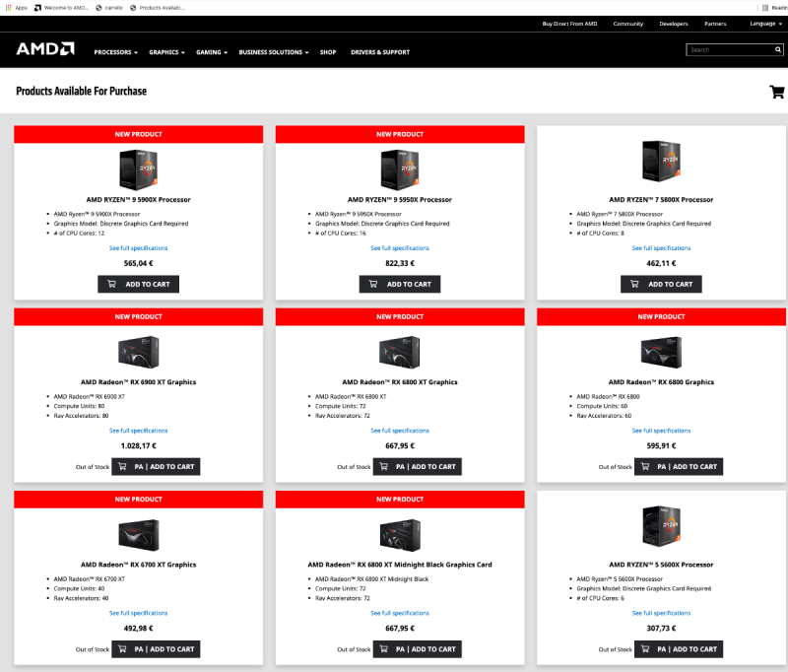Add Radeon RX 6900 XT to cart
Image resolution: width=788 pixels, height=672 pixels.
pyautogui.click(x=156, y=466)
